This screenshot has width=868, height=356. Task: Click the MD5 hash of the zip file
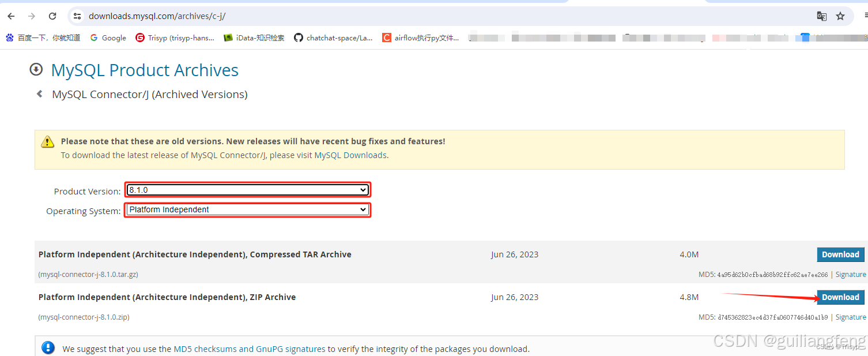coord(772,318)
